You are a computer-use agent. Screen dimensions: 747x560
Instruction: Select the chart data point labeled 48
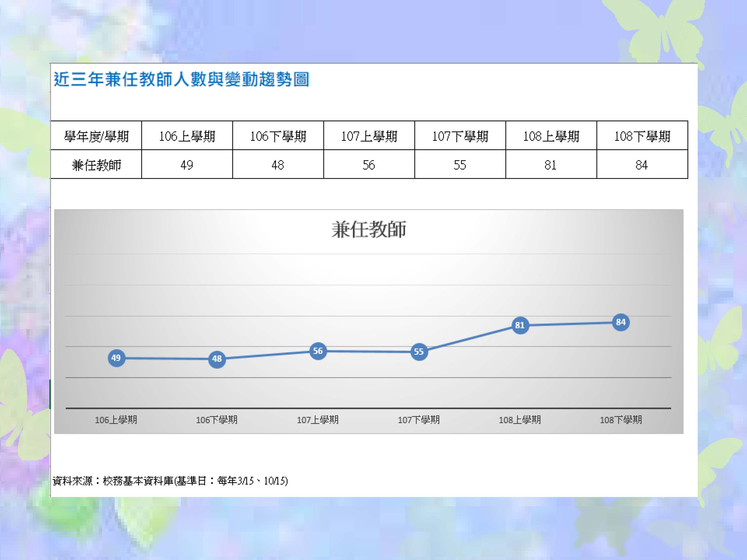click(217, 359)
